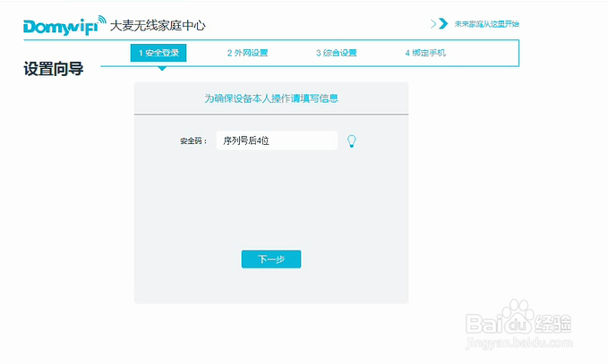The width and height of the screenshot is (608, 364).
Task: Click the Domywifi logo
Action: coord(64,26)
